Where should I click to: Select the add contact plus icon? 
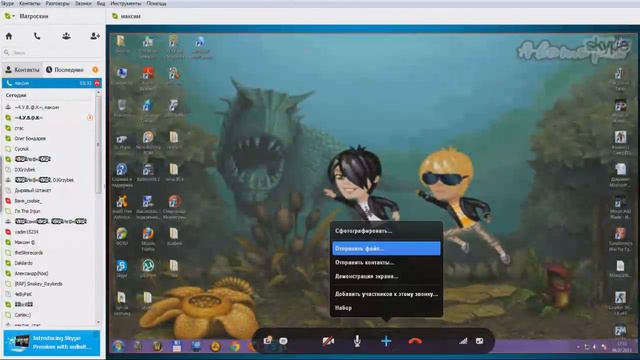click(x=95, y=36)
